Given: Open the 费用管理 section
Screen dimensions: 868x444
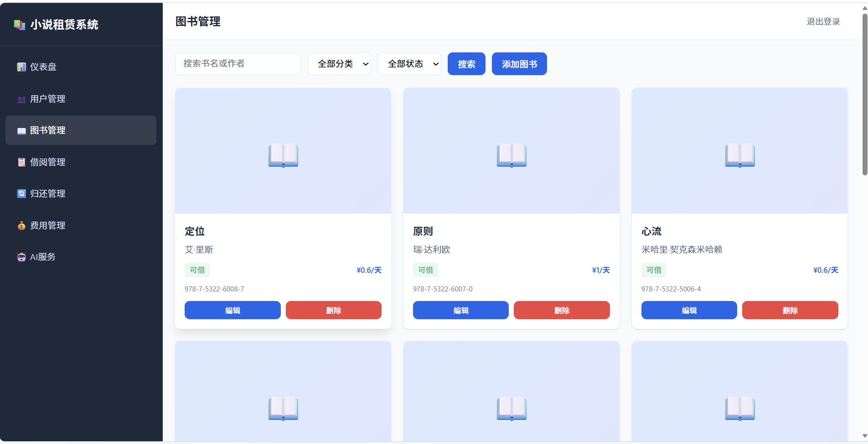Looking at the screenshot, I should click(81, 225).
